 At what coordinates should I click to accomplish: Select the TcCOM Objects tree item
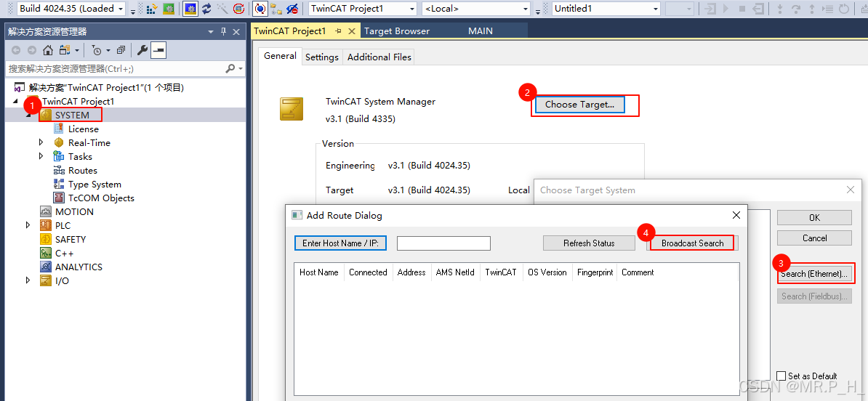pos(101,198)
